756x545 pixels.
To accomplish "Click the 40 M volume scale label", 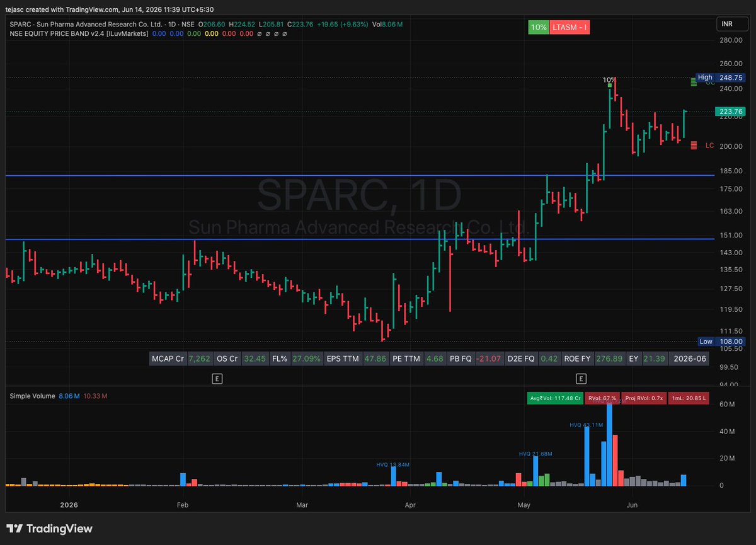I will (x=727, y=432).
